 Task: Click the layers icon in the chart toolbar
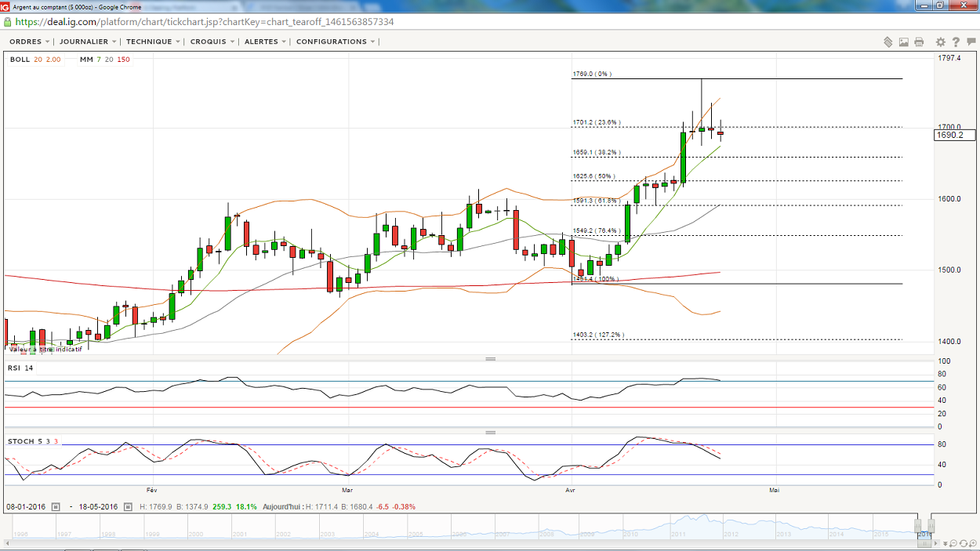click(x=888, y=42)
